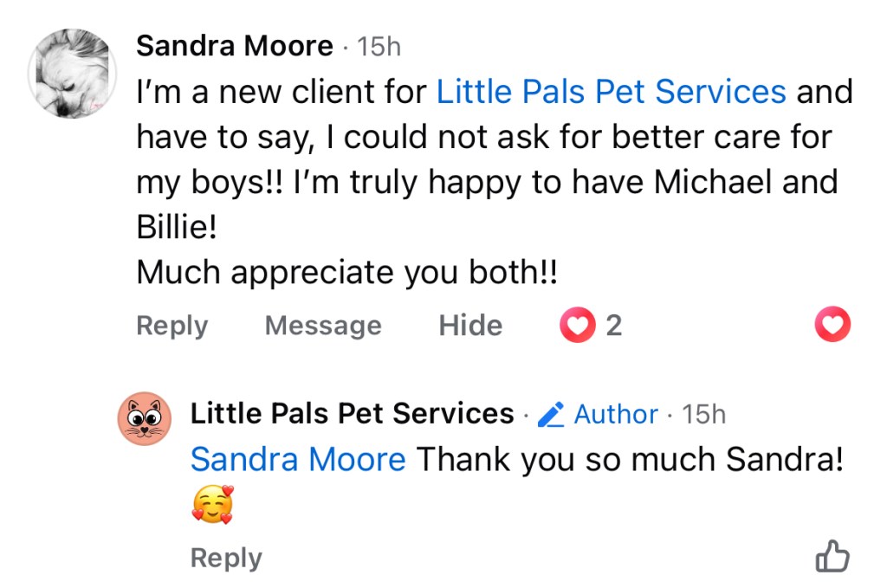The height and width of the screenshot is (588, 887).
Task: Open the Sandra Moore mention in the reply
Action: [x=298, y=459]
